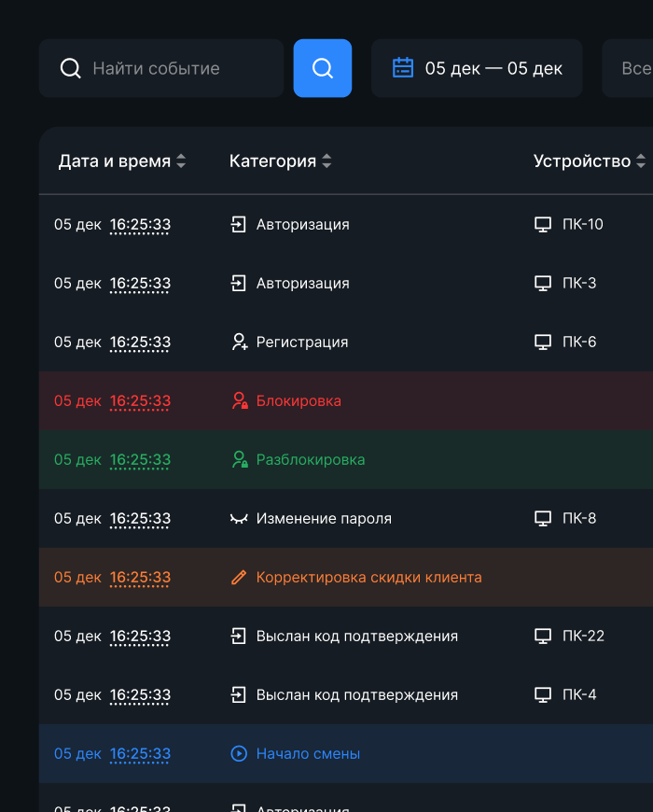The height and width of the screenshot is (812, 653).
Task: Click the Изменение пароля closed-eye icon
Action: [240, 519]
